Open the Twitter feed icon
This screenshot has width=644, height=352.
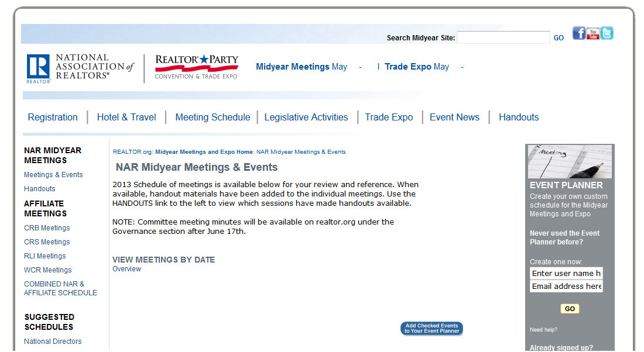click(607, 33)
